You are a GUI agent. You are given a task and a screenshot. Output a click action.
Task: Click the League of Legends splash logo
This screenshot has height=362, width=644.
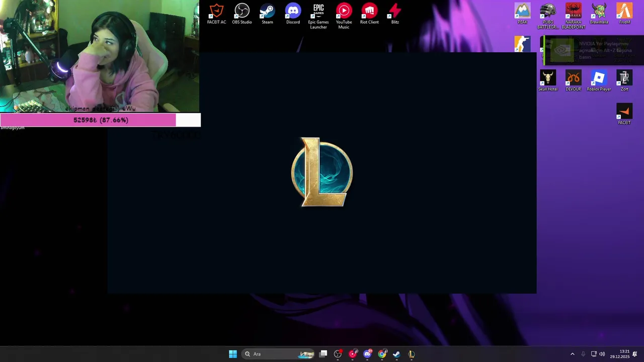tap(322, 172)
